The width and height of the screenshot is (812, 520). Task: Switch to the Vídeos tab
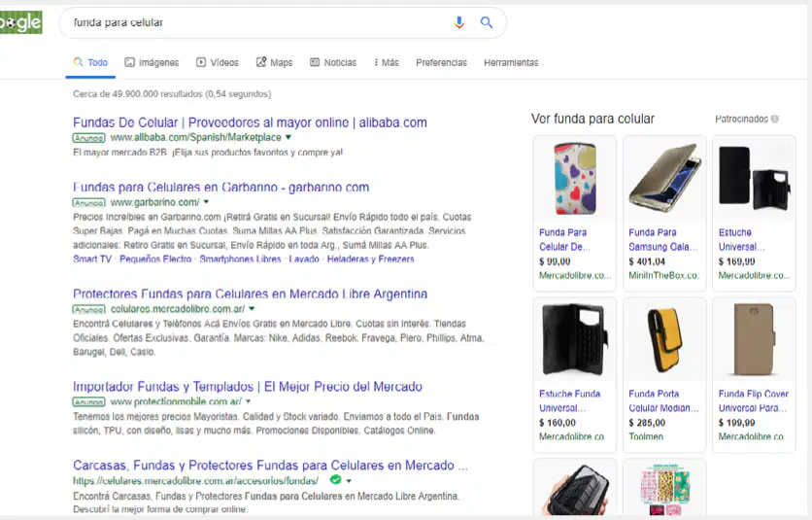tap(218, 63)
